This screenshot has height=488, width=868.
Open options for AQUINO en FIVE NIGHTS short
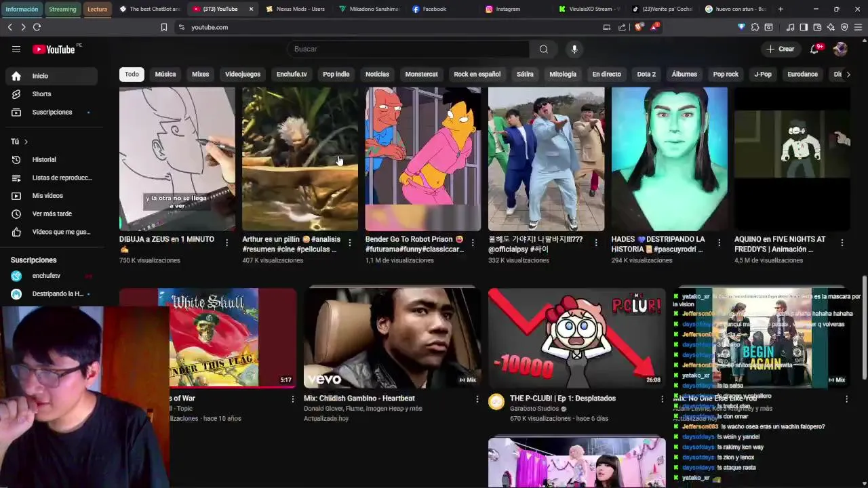coord(842,243)
